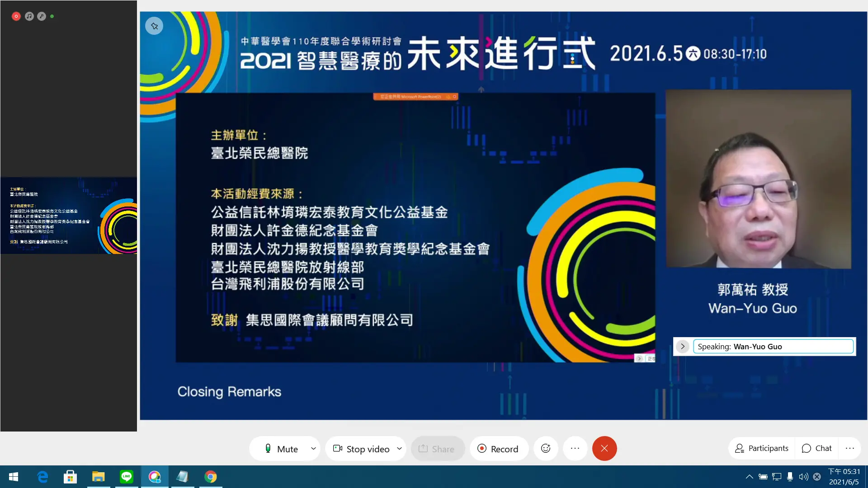Screen dimensions: 868x488
Task: Open the reactions smiley icon
Action: (546, 448)
